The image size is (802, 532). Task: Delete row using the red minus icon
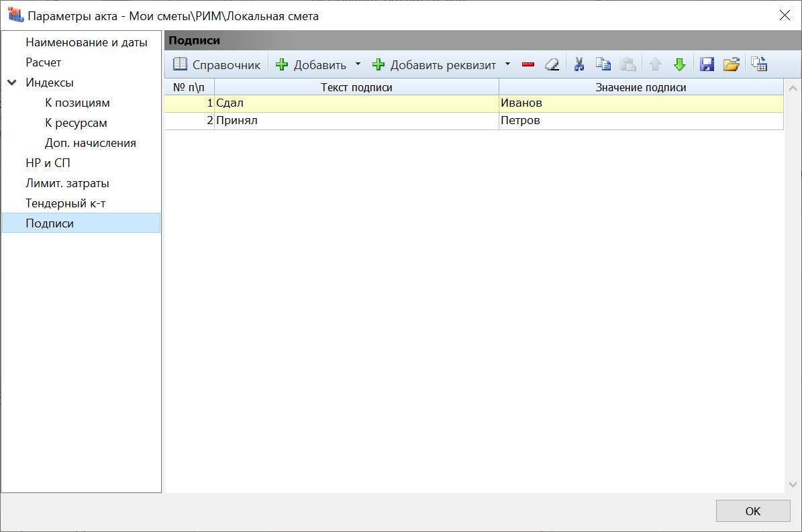click(528, 64)
